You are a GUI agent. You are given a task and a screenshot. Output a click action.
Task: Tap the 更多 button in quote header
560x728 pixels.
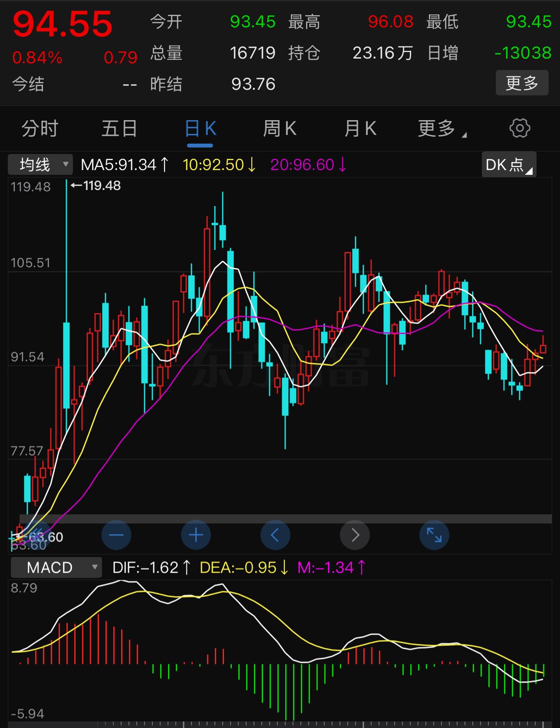[522, 83]
